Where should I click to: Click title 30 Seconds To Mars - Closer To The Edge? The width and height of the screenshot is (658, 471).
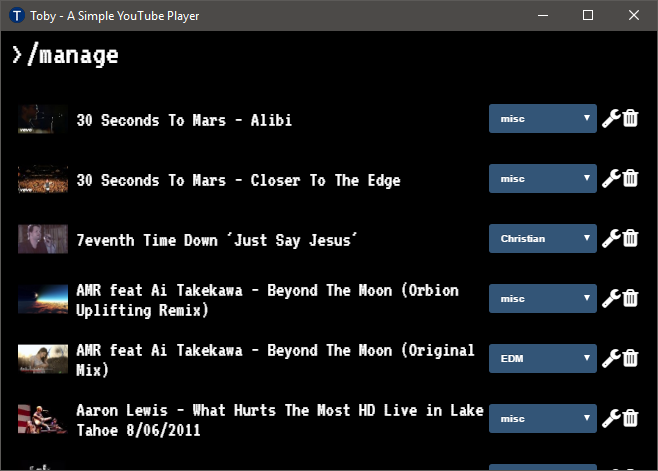[x=238, y=181]
